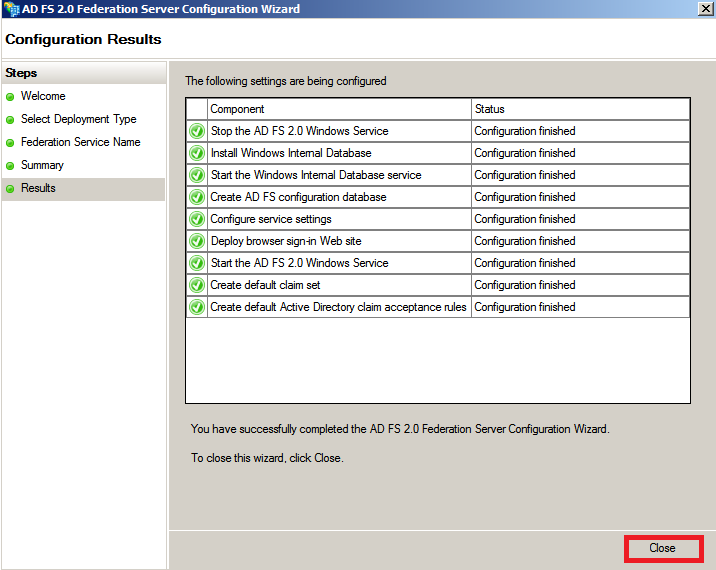
Task: Close the wizard window with X button
Action: coord(705,9)
